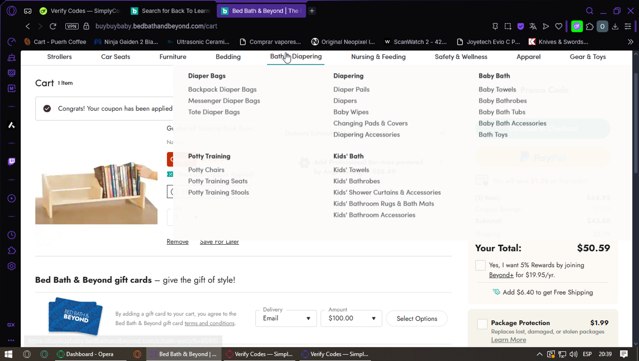The height and width of the screenshot is (361, 639).
Task: Open Kids' Bathroom Rugs & Bath Mats
Action: [x=383, y=204]
